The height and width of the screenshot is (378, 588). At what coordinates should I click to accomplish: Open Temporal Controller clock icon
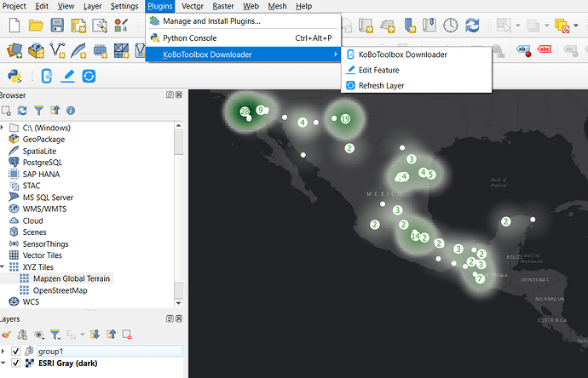coord(451,26)
